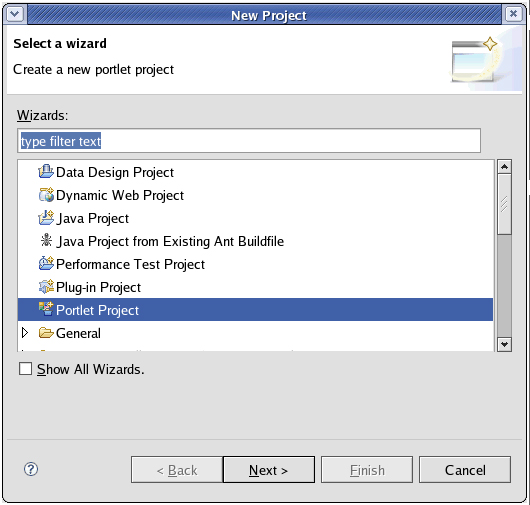Click the Data Design Project icon
The image size is (530, 505).
pyautogui.click(x=46, y=172)
